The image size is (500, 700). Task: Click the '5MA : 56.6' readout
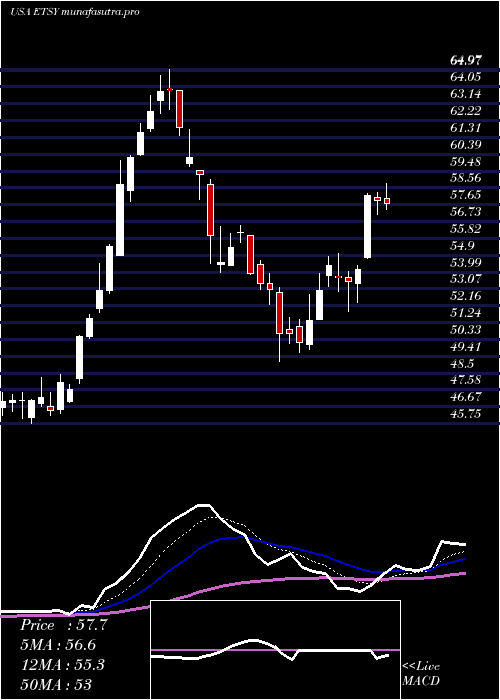[x=58, y=645]
